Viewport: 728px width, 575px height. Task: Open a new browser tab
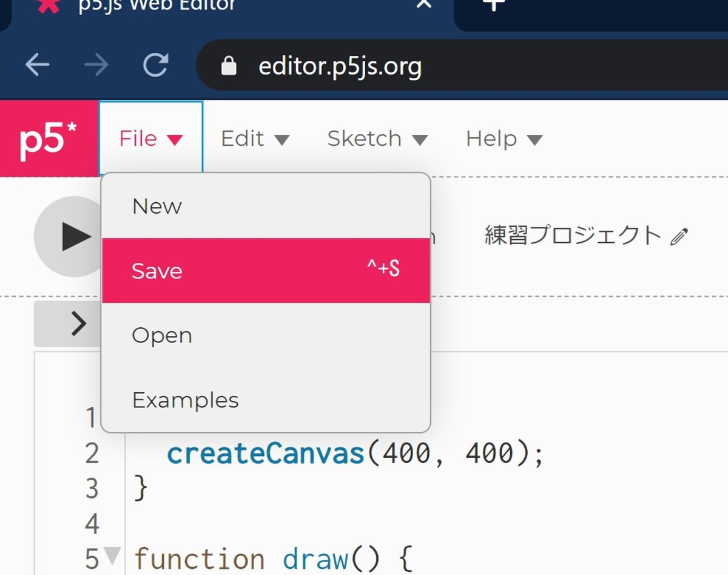coord(494,4)
